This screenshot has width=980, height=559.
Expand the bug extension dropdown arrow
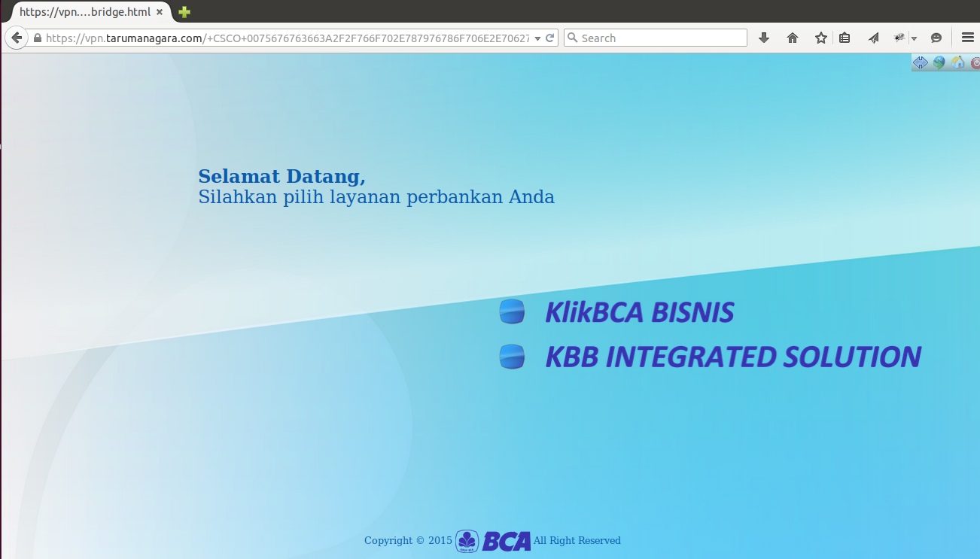coord(914,38)
